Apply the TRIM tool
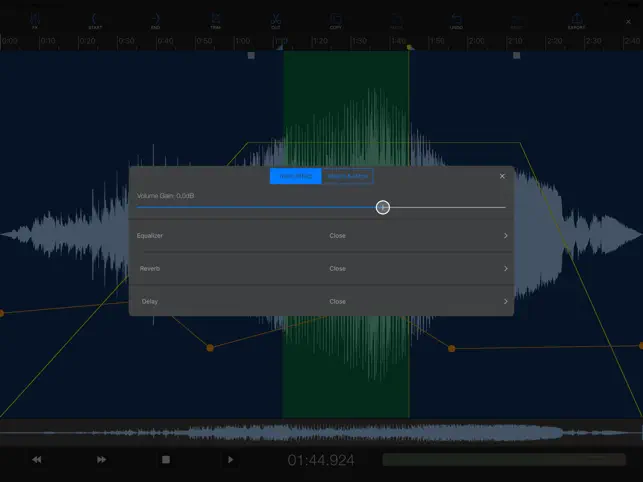Image resolution: width=643 pixels, height=482 pixels. (x=216, y=21)
